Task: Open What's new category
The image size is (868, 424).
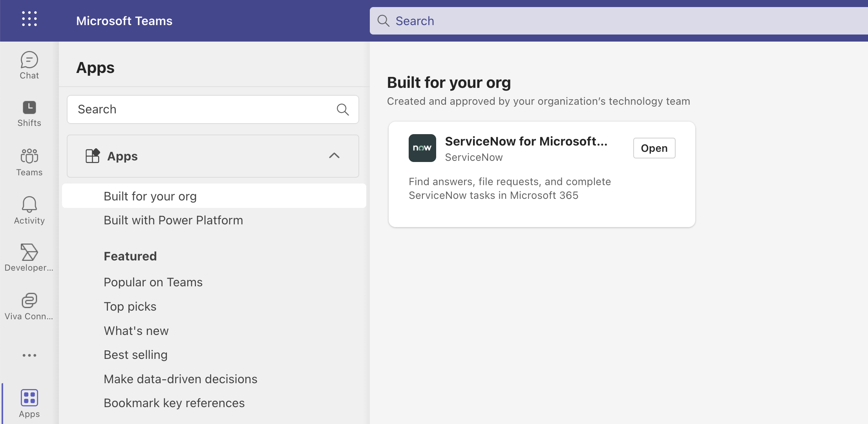Action: click(136, 331)
